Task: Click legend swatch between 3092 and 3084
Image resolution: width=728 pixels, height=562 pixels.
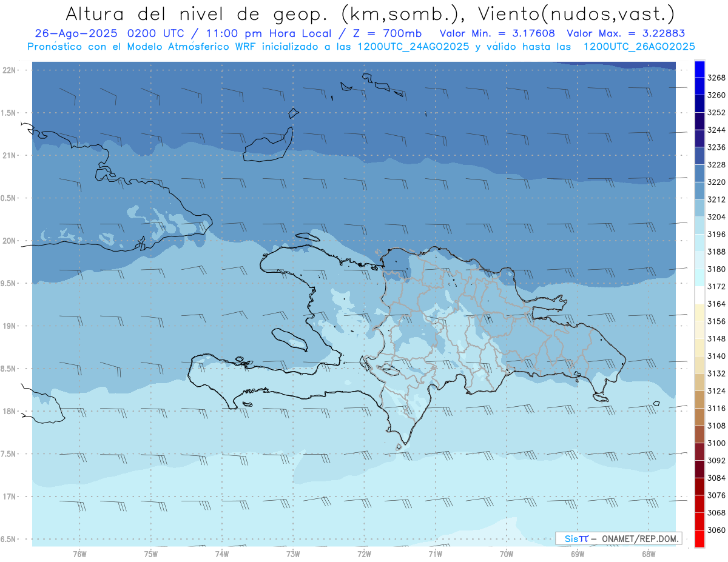Action: pyautogui.click(x=699, y=469)
